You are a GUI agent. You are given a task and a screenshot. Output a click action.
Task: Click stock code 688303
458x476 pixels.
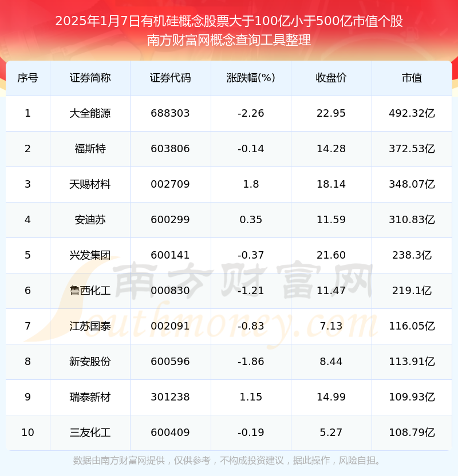(x=171, y=113)
